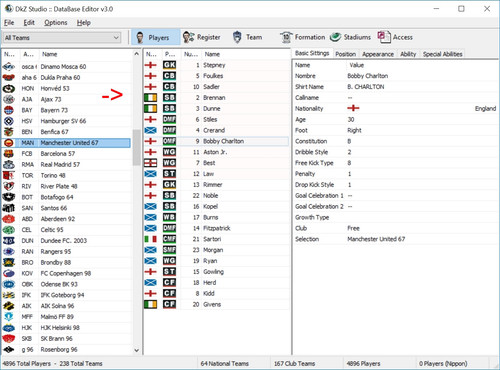Click the Torino 48 team logo
Viewport: 500px width, 370px height.
pos(9,175)
